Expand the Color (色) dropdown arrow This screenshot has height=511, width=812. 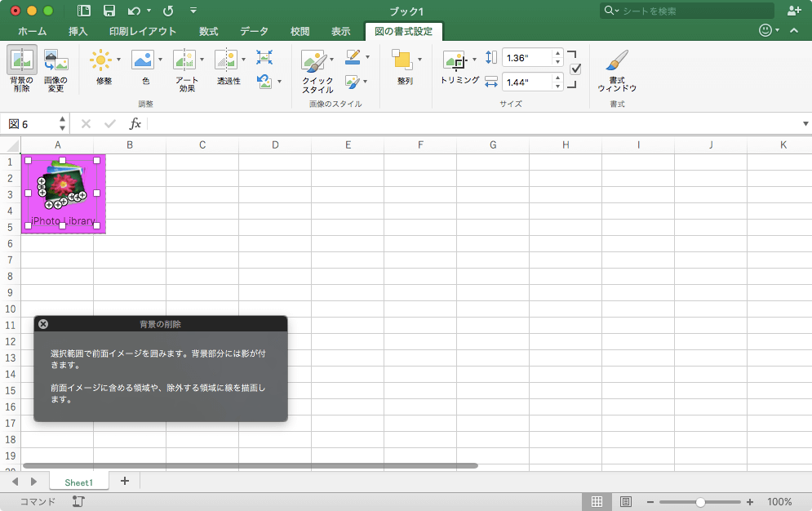160,60
